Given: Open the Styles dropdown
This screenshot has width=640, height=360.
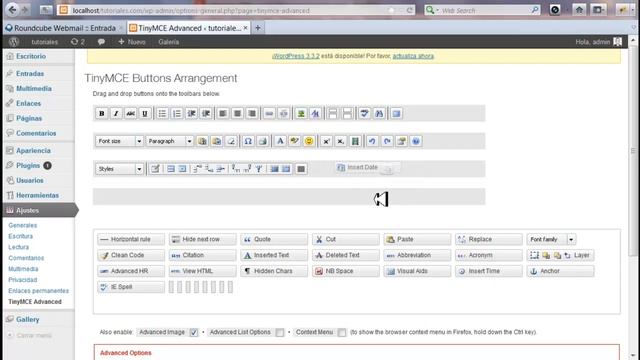Looking at the screenshot, I should [x=119, y=169].
